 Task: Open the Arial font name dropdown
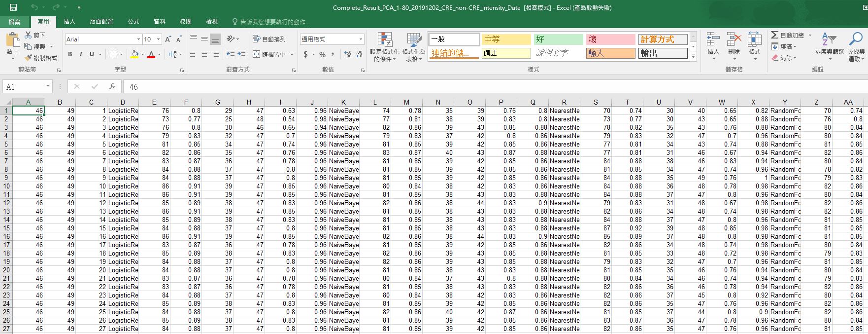tap(138, 39)
